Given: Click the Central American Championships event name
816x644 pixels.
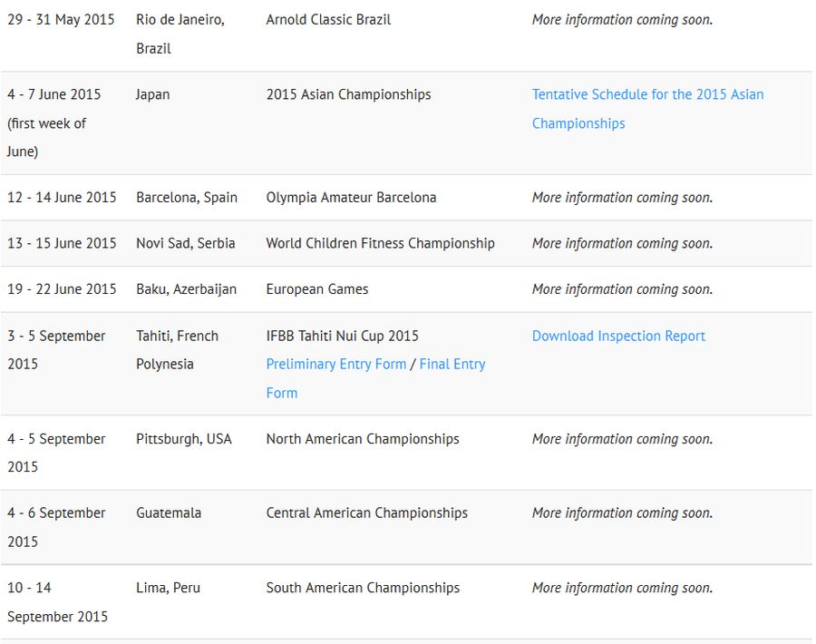Looking at the screenshot, I should click(x=366, y=513).
